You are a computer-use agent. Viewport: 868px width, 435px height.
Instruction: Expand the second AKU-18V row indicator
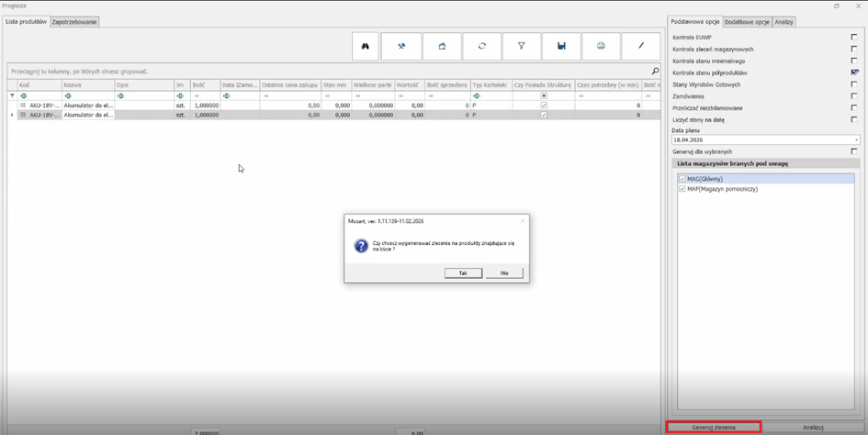(12, 115)
